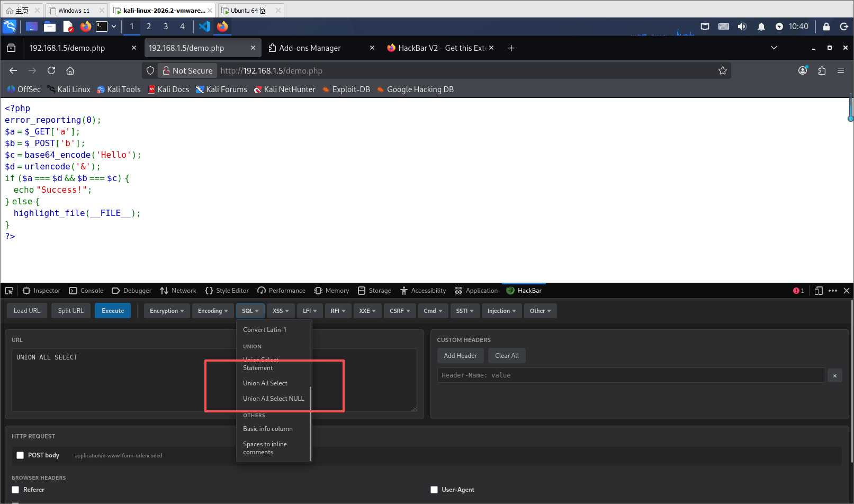This screenshot has width=854, height=504.
Task: Open a new browser tab with plus
Action: tap(511, 48)
